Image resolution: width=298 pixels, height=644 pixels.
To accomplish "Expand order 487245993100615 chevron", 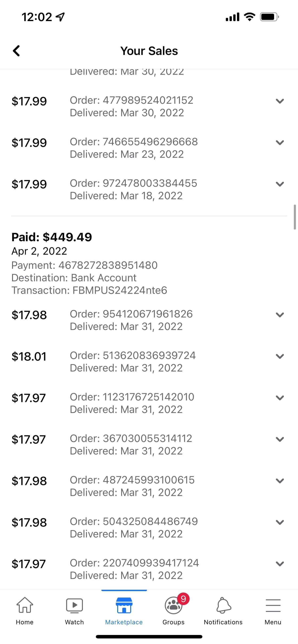I will [x=280, y=481].
